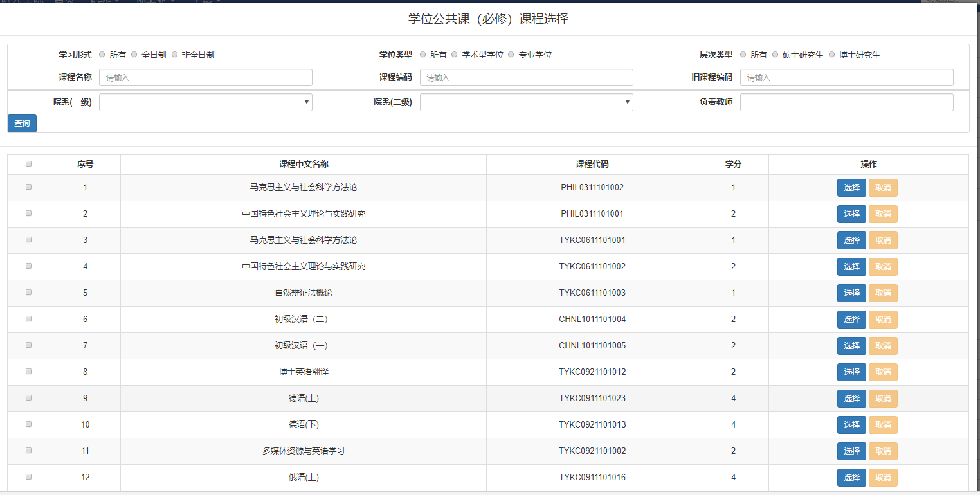Screen dimensions: 980x495
Task: Tick checkbox for 博士英语翻译 row
Action: coord(28,372)
